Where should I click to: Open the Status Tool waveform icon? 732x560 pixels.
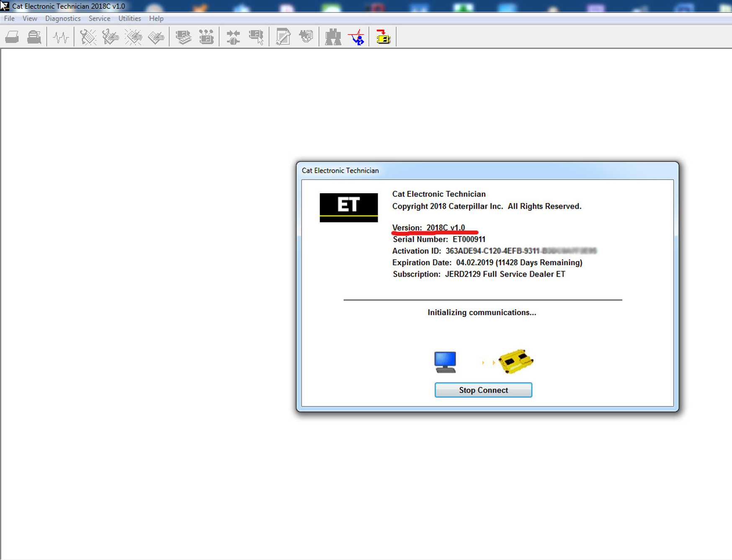pyautogui.click(x=61, y=37)
